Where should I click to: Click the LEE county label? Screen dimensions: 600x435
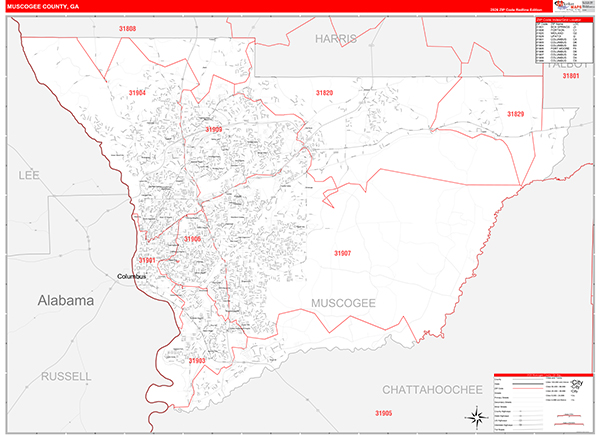pos(29,176)
